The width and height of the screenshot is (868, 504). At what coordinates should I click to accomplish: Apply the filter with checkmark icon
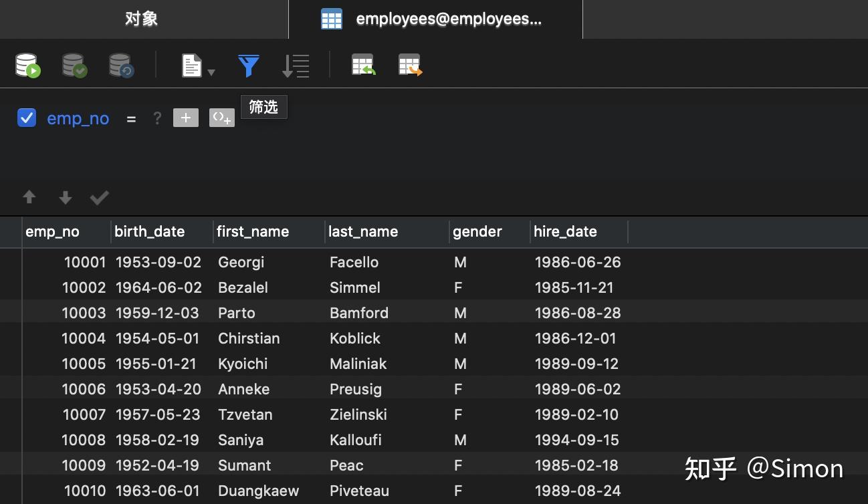(100, 197)
